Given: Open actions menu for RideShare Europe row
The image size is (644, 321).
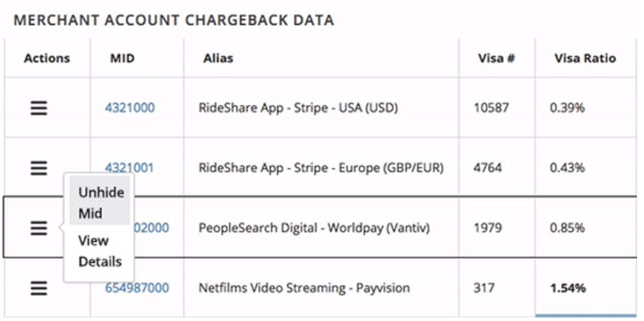Looking at the screenshot, I should click(39, 168).
